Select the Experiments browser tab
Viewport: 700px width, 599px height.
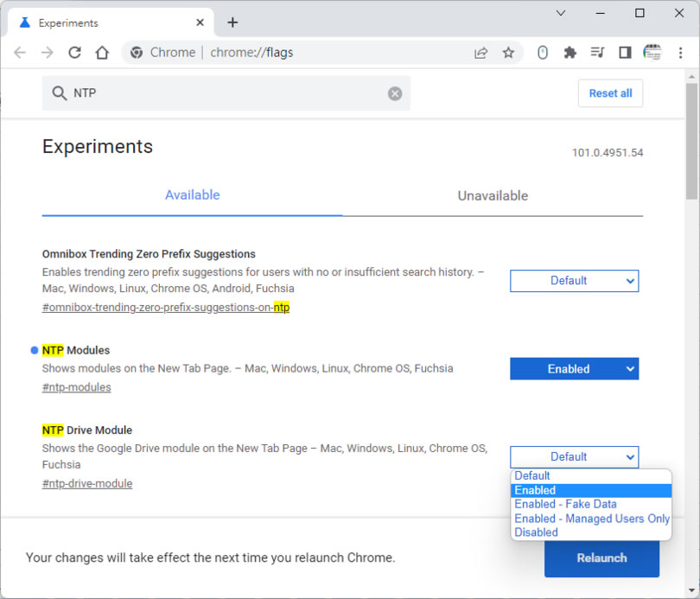click(x=111, y=22)
